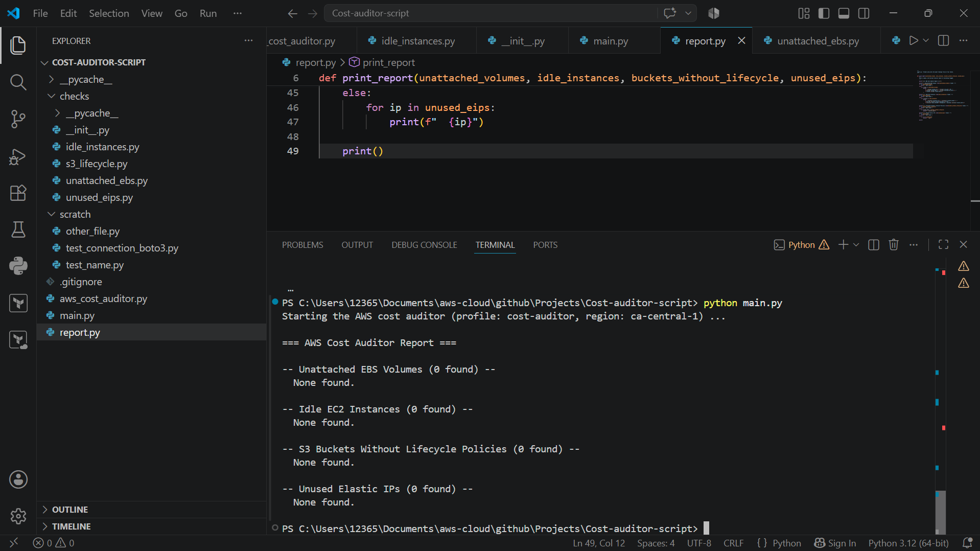Open the Accounts icon
This screenshot has width=980, height=551.
coord(18,479)
